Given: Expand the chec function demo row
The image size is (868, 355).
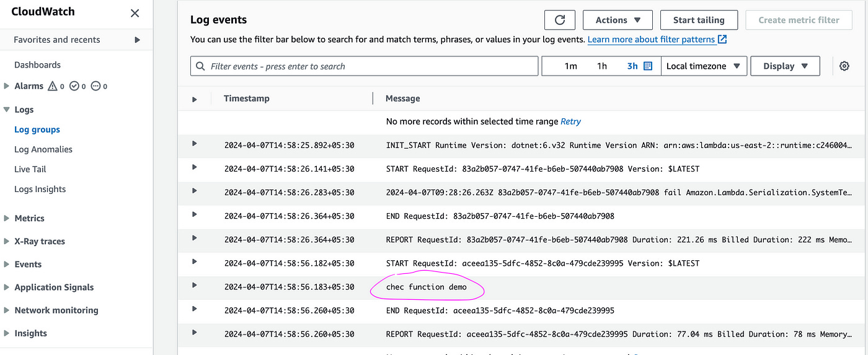Looking at the screenshot, I should [194, 285].
